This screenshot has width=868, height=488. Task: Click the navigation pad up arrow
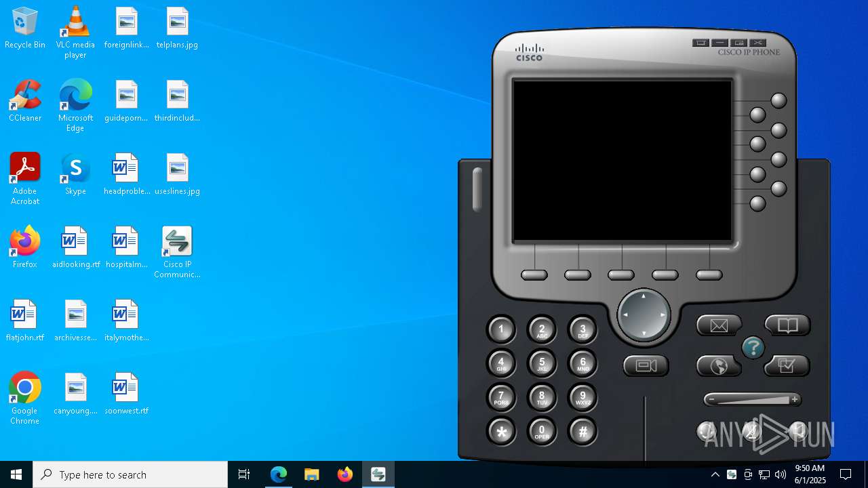[x=644, y=296]
